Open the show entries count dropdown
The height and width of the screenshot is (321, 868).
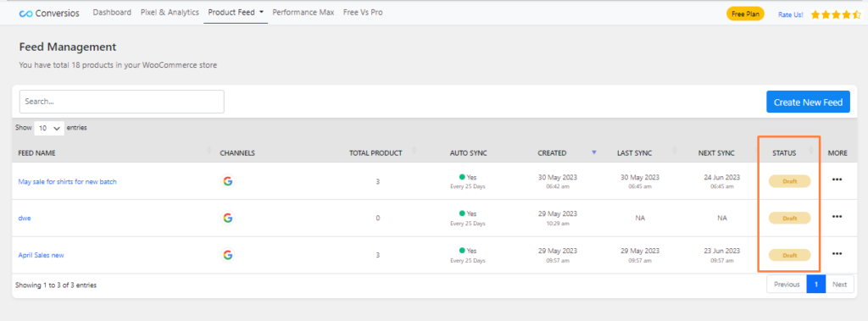tap(49, 128)
